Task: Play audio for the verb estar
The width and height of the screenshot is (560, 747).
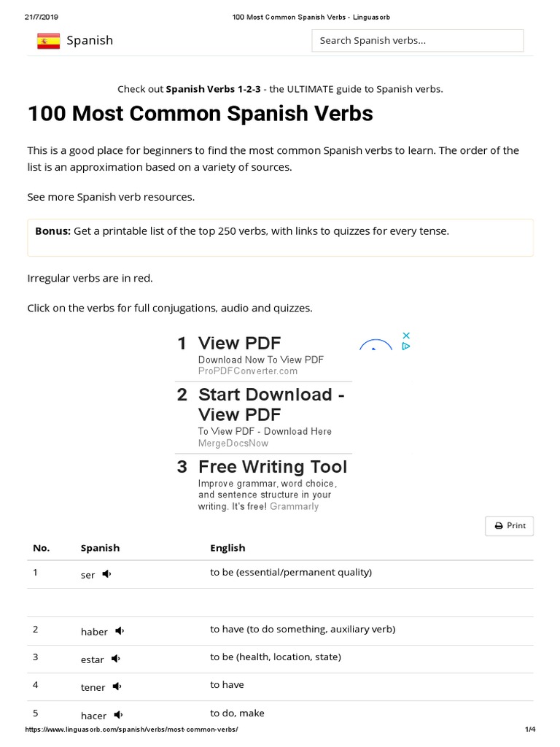Action: (x=116, y=659)
